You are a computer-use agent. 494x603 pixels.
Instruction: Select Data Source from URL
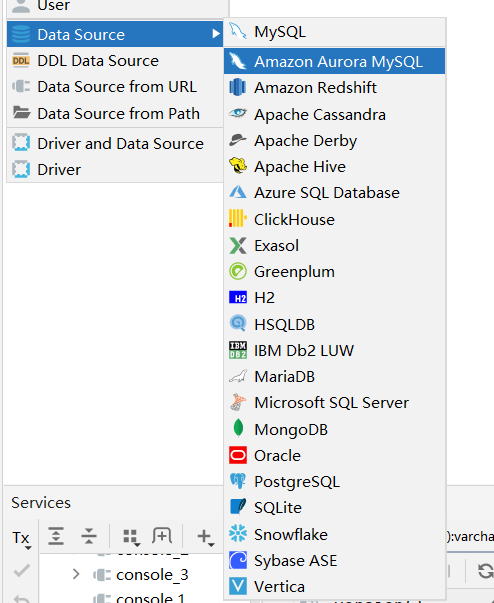coord(115,87)
